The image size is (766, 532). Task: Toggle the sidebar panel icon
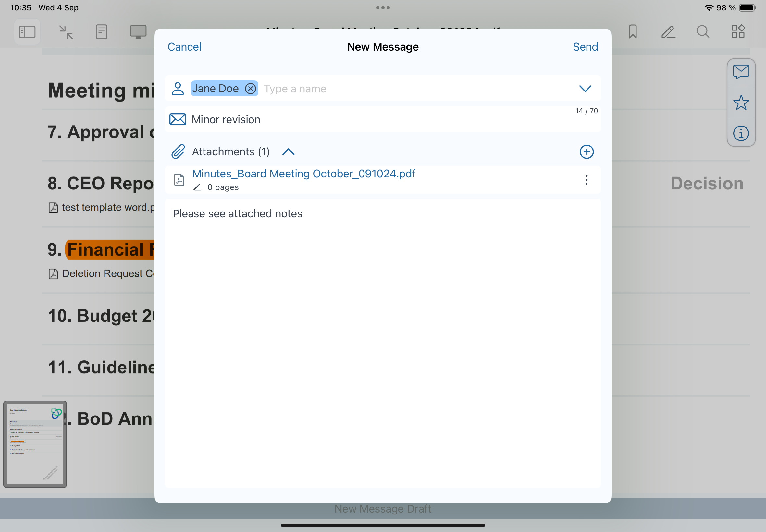point(27,32)
